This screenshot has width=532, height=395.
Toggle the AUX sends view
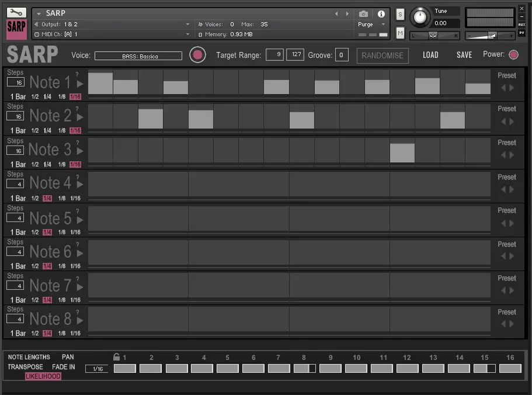coord(521,25)
